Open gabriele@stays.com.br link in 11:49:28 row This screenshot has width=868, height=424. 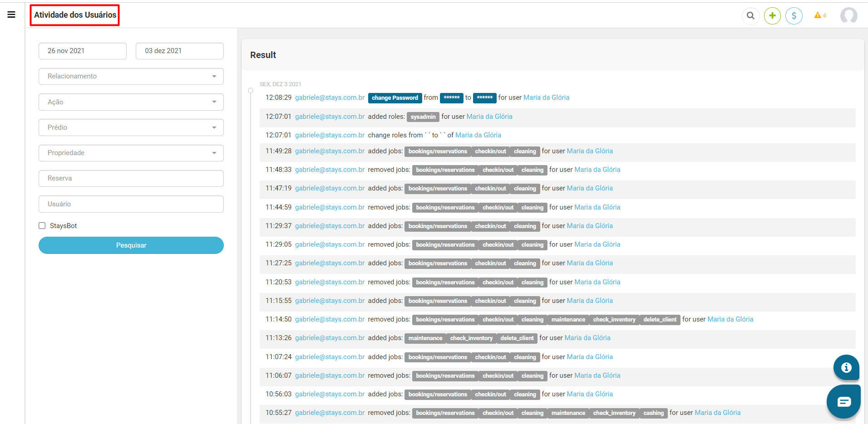click(x=330, y=151)
